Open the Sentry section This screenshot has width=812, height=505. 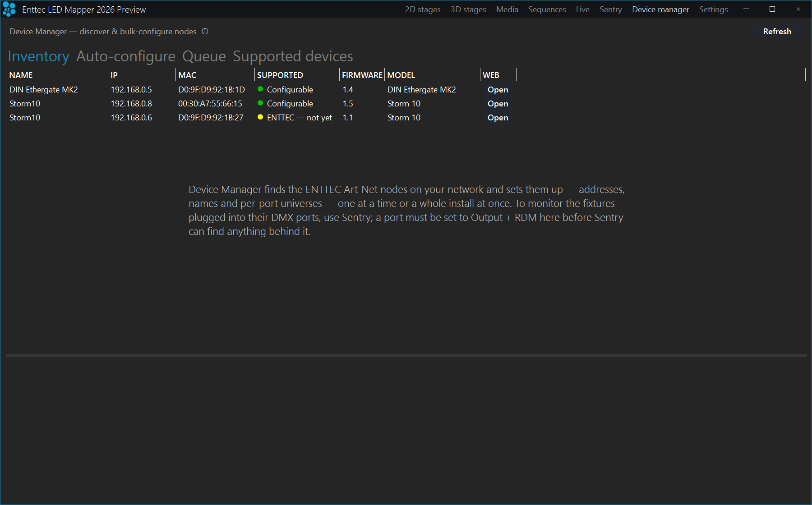point(610,9)
